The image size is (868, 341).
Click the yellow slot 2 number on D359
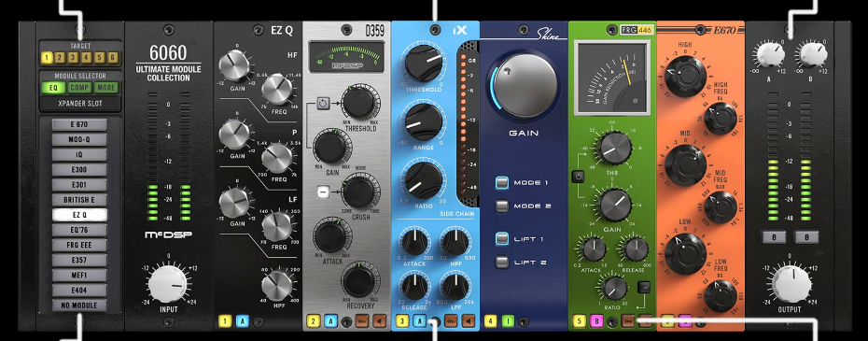314,321
